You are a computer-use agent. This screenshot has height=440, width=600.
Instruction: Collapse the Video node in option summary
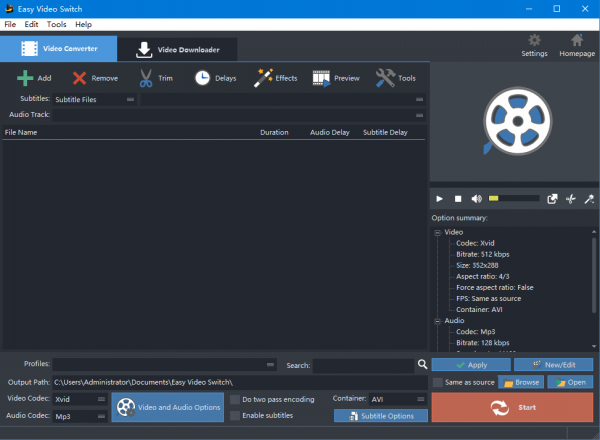click(x=437, y=232)
